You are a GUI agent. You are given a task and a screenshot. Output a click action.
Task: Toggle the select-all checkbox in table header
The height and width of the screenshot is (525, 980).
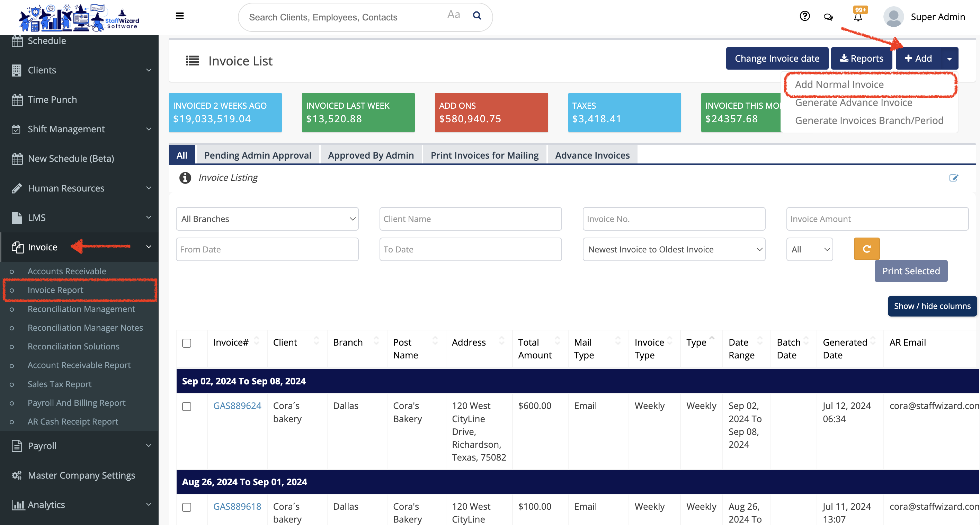[187, 343]
